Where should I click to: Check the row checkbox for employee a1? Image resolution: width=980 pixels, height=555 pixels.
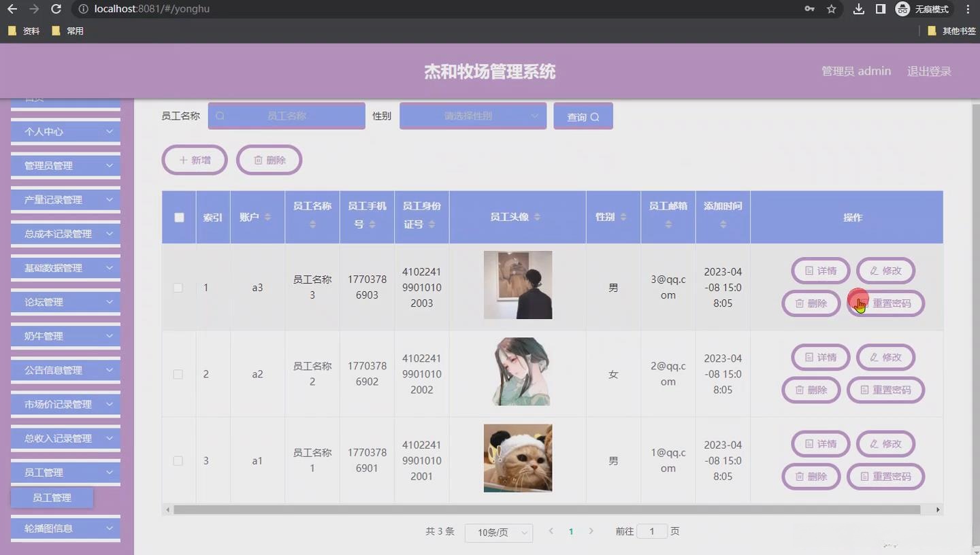click(178, 460)
